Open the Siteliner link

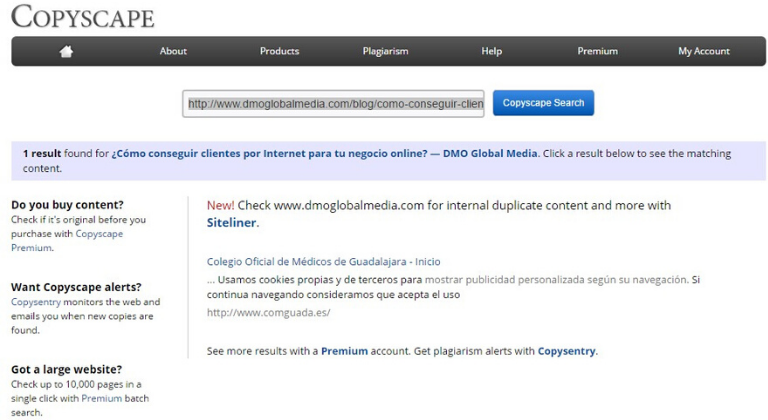pos(231,222)
